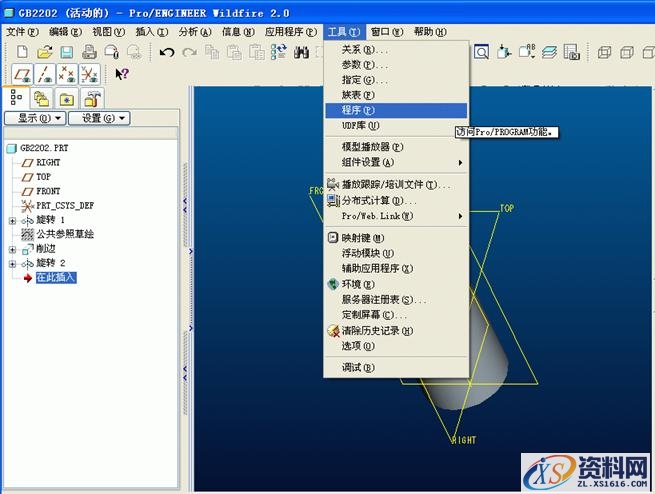Select the FRONT datum plane tree item

click(x=41, y=191)
